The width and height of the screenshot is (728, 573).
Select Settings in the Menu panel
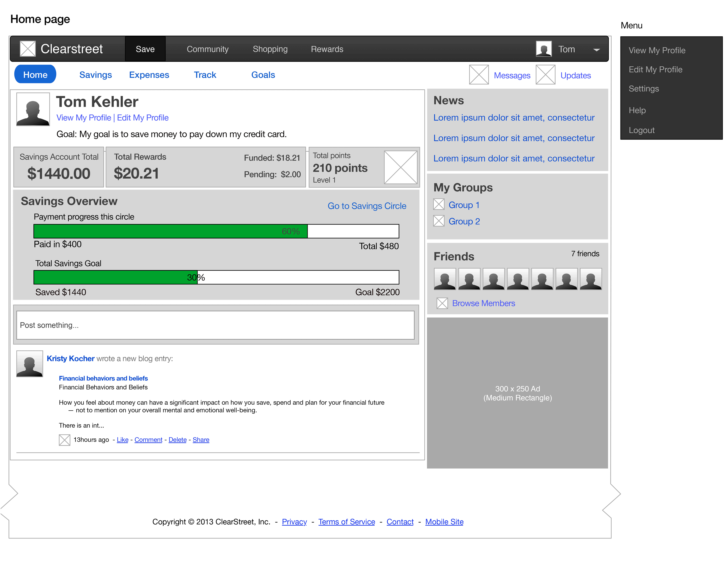(644, 89)
